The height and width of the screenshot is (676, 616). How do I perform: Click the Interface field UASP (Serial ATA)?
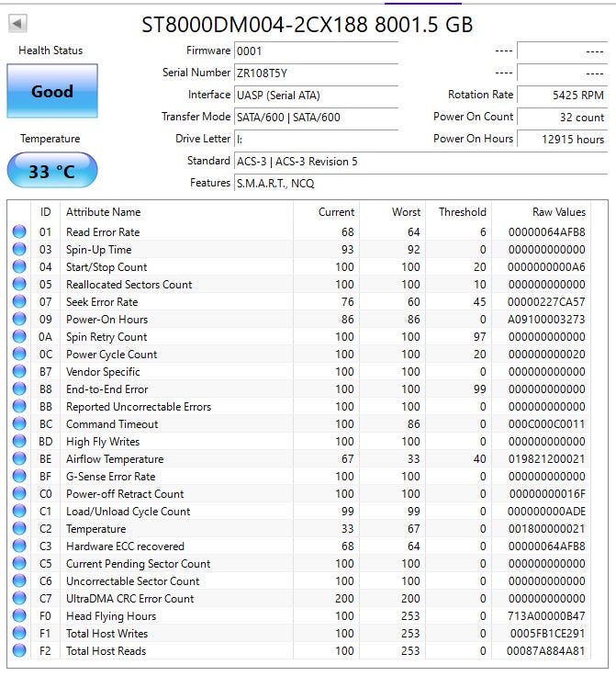pyautogui.click(x=316, y=96)
